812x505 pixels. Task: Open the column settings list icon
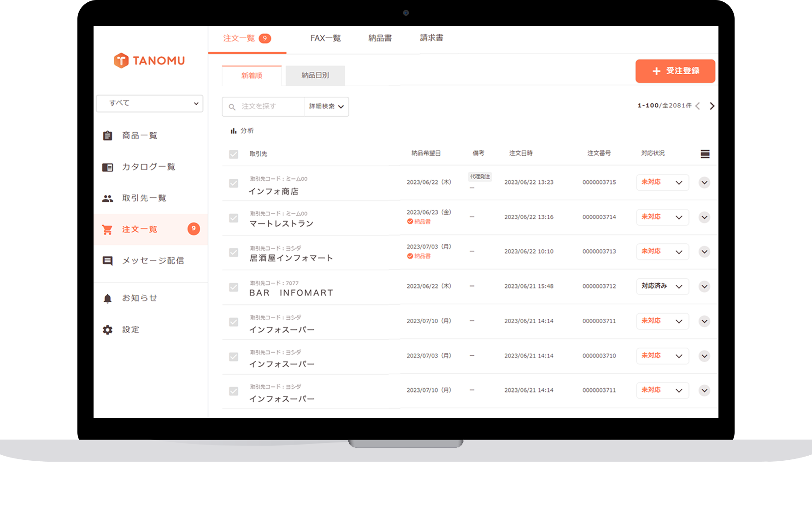click(705, 154)
